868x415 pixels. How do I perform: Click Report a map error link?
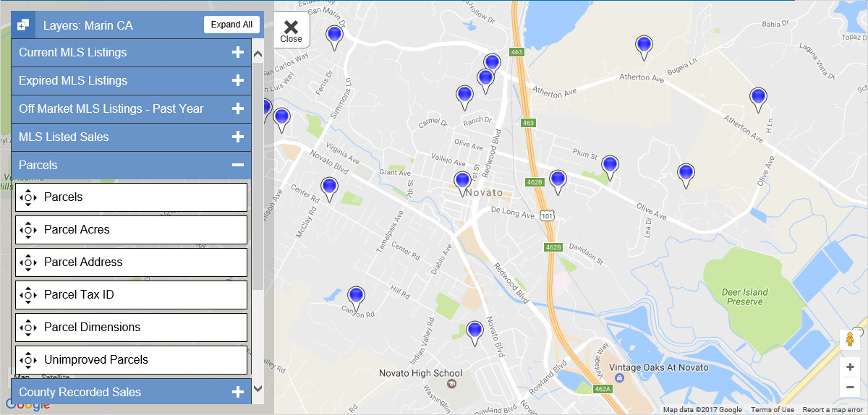[833, 410]
